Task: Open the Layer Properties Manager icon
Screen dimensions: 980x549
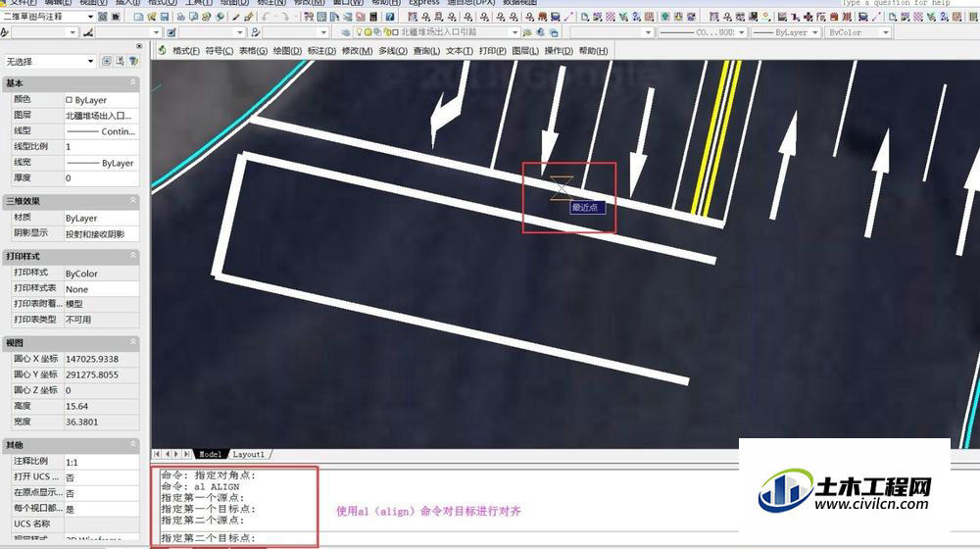Action: [345, 32]
